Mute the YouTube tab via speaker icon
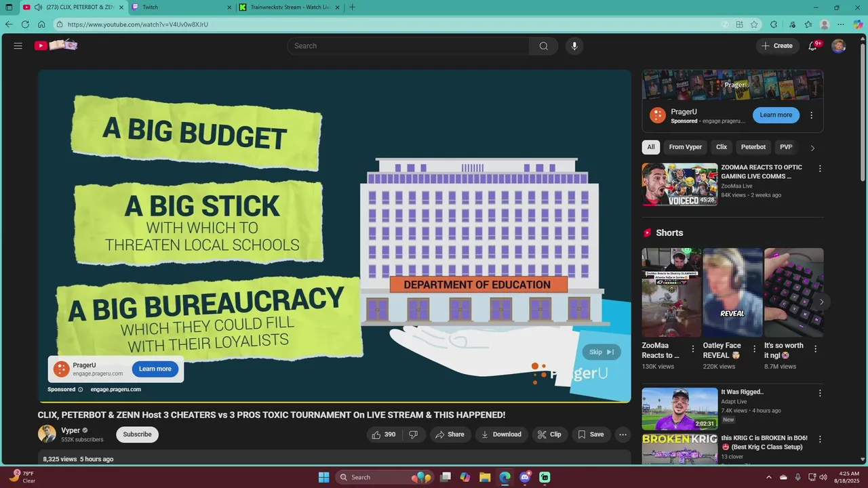This screenshot has width=868, height=488. click(x=38, y=7)
